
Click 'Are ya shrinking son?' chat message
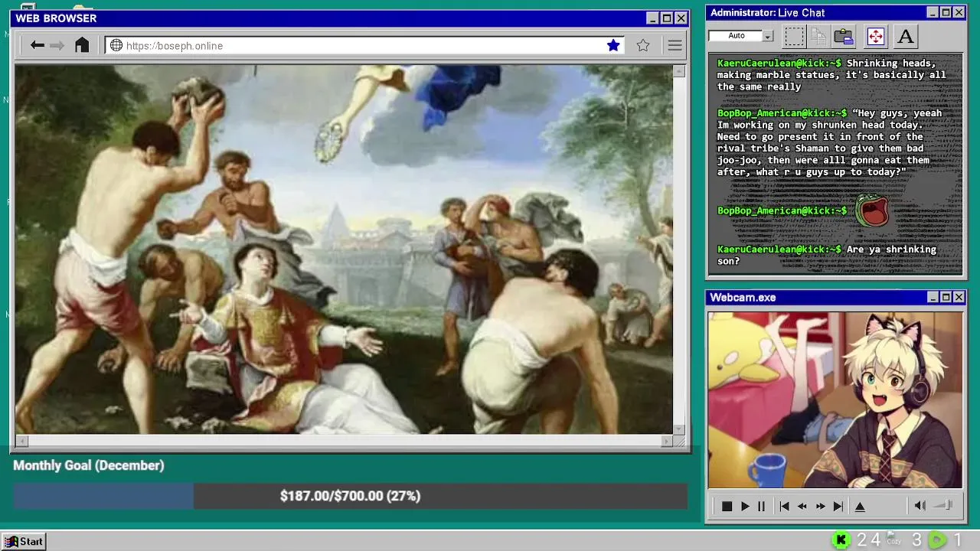coord(826,255)
